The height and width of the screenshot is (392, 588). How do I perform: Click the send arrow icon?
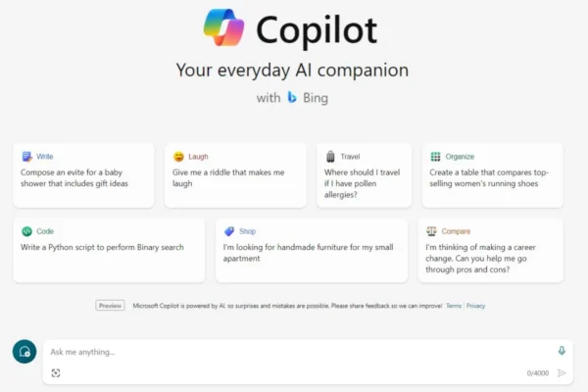point(562,373)
